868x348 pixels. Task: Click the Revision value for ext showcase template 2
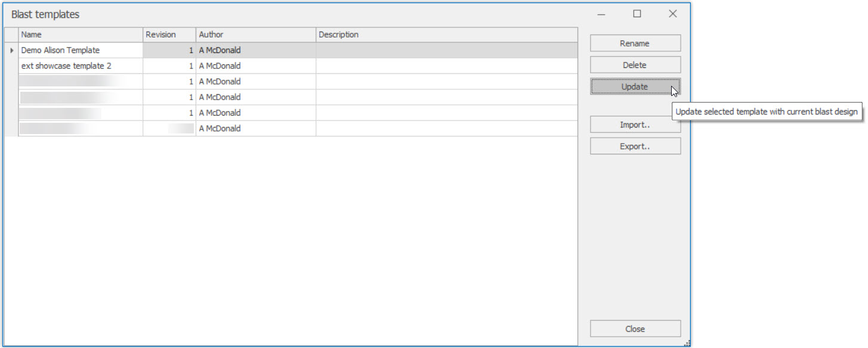169,66
